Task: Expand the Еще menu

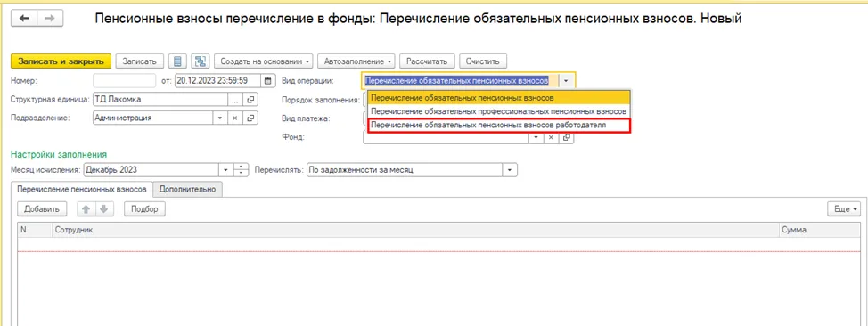Action: pos(844,209)
